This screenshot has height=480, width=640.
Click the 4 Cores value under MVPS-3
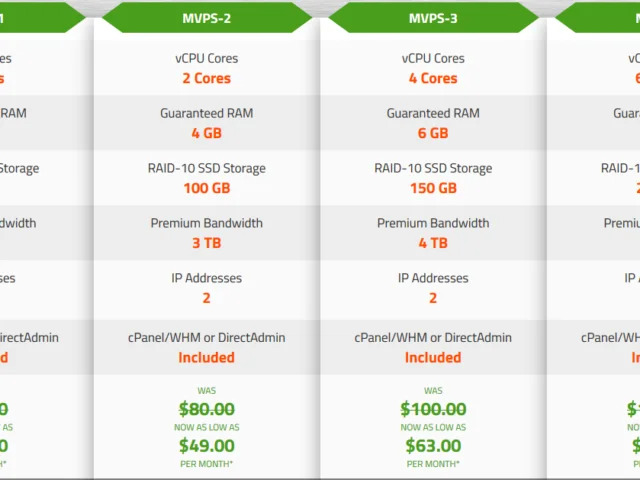[x=433, y=78]
